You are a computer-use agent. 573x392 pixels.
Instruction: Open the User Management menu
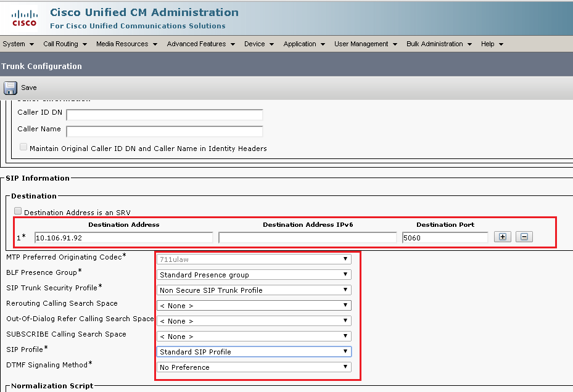[x=366, y=44]
